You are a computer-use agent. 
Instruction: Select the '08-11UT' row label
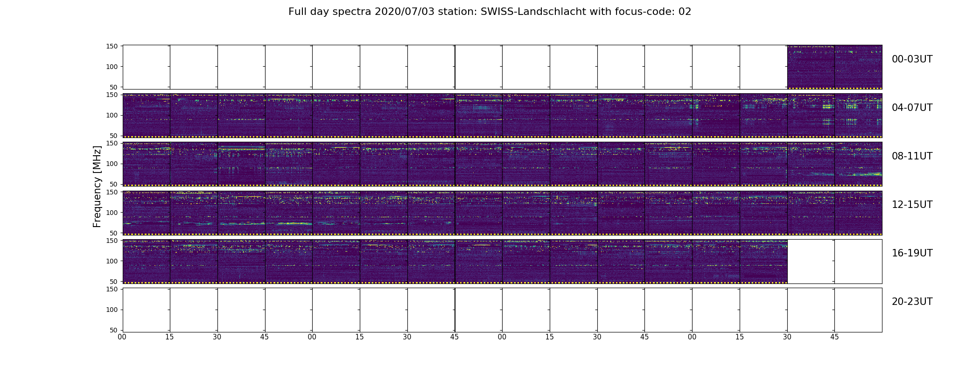[x=912, y=156]
